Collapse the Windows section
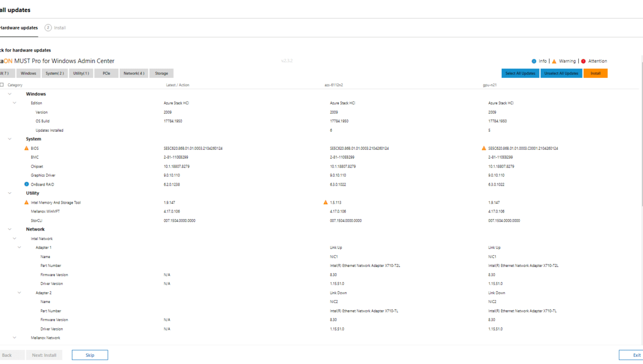This screenshot has height=364, width=643. point(10,94)
